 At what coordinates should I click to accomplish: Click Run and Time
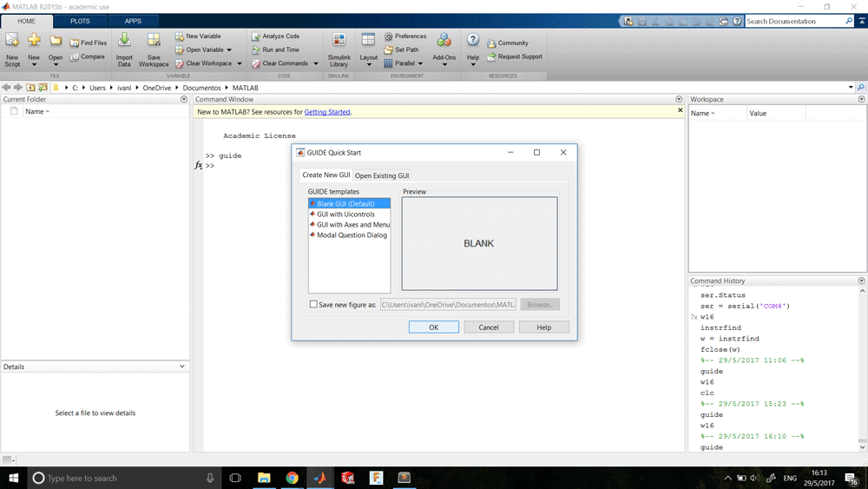[x=275, y=50]
